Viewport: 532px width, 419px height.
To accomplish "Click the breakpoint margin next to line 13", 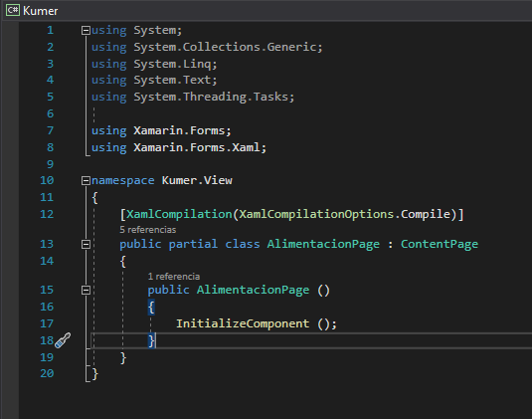I will pos(10,244).
